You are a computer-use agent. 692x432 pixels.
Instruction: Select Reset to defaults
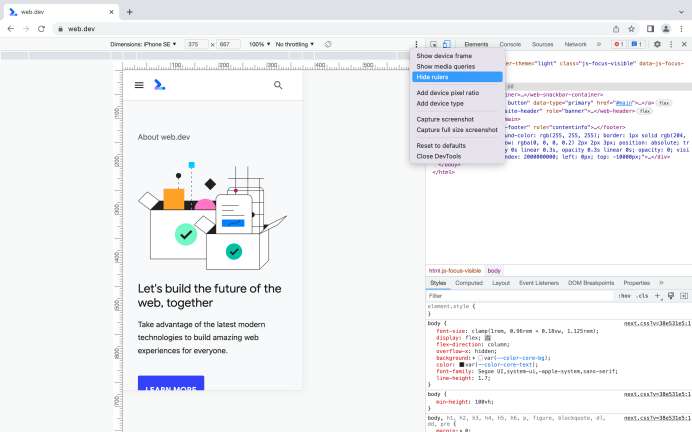457,146
